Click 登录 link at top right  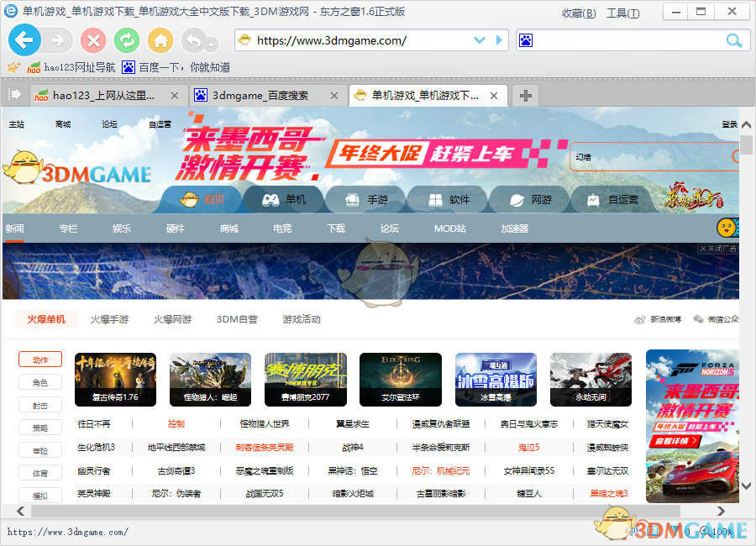tap(729, 124)
